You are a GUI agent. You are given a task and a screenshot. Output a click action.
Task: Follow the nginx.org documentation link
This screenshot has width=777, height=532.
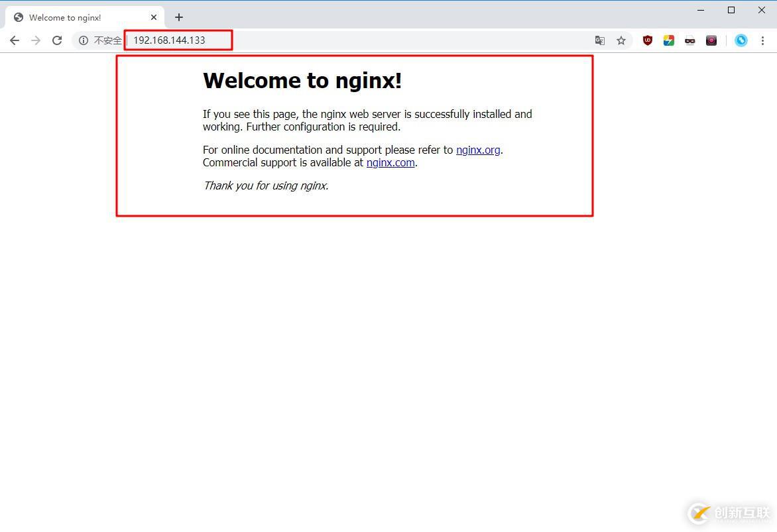tap(478, 150)
